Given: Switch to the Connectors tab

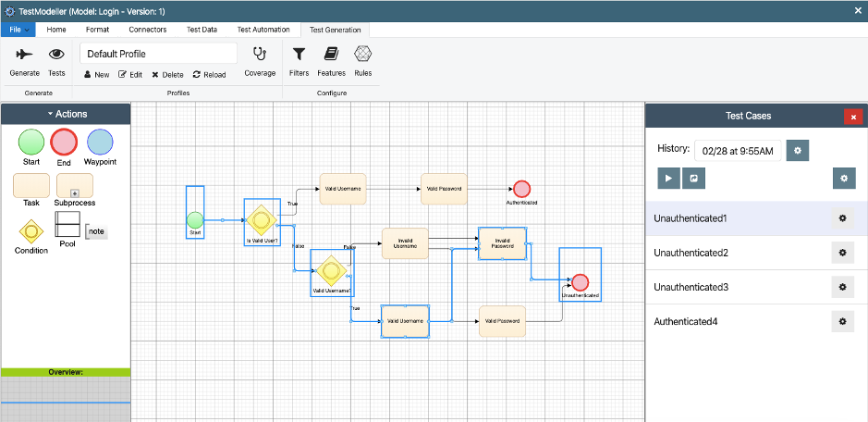Looking at the screenshot, I should (148, 30).
